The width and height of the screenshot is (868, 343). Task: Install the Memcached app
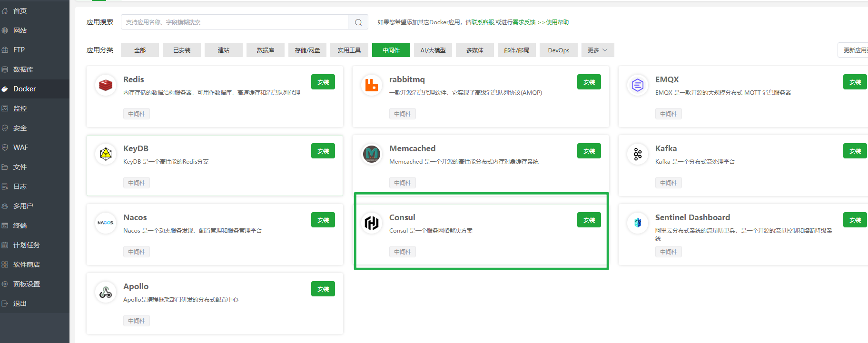[589, 151]
